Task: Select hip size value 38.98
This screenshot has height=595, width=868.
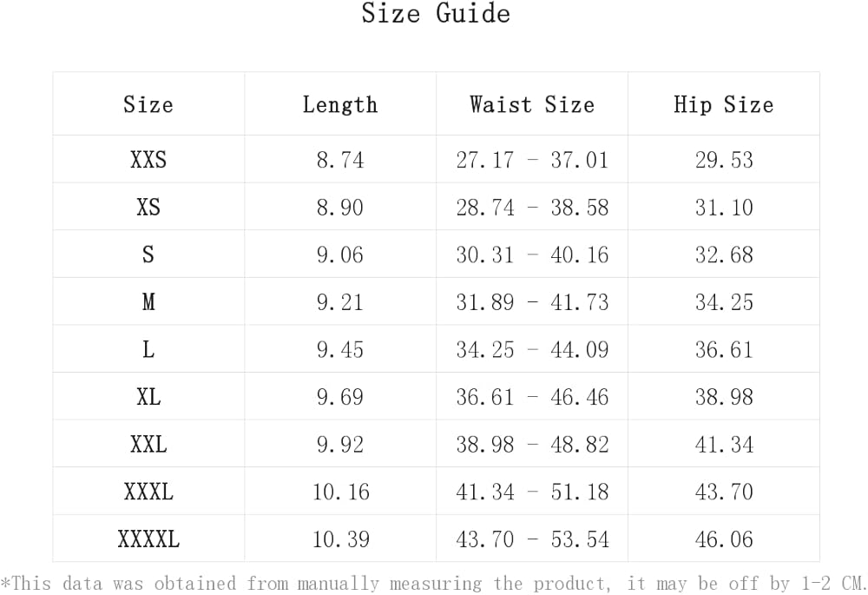Action: (x=724, y=397)
